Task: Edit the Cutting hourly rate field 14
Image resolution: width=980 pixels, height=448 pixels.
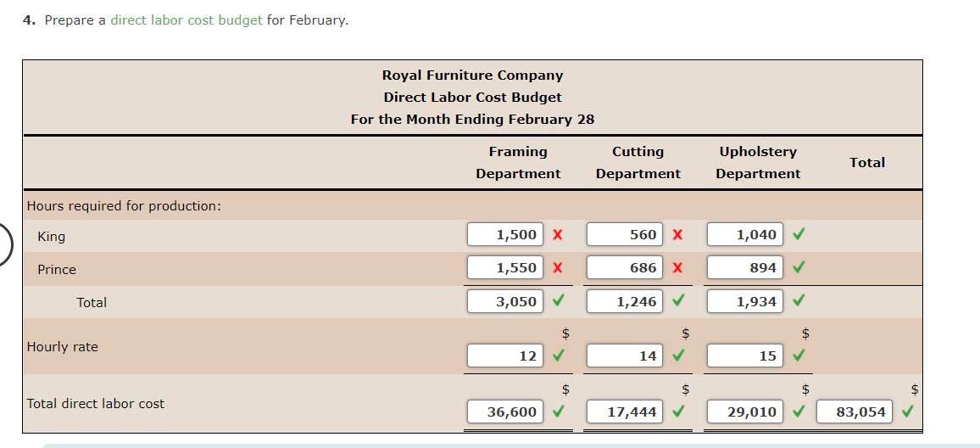Action: point(625,356)
